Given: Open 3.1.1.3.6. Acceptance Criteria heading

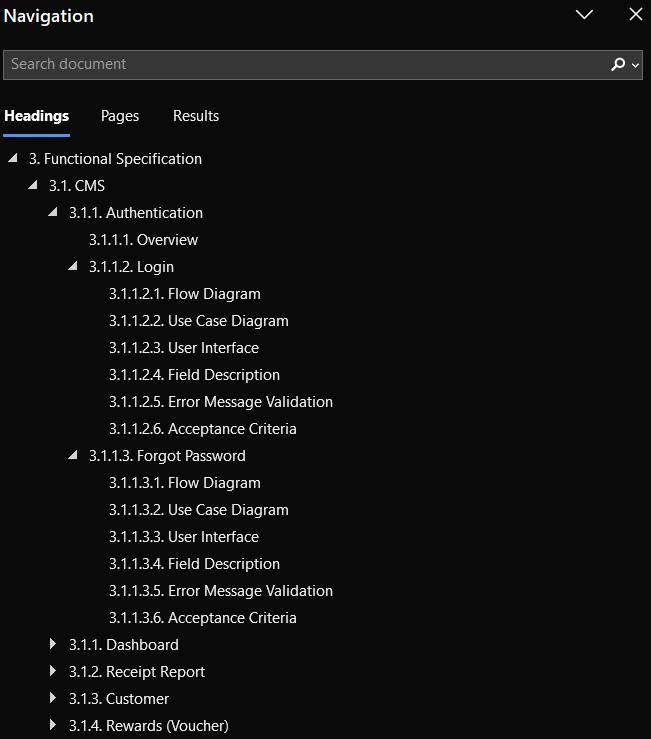Looking at the screenshot, I should click(x=203, y=618).
